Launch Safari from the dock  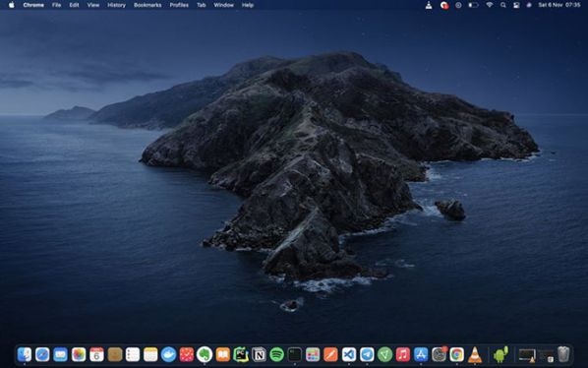42,354
